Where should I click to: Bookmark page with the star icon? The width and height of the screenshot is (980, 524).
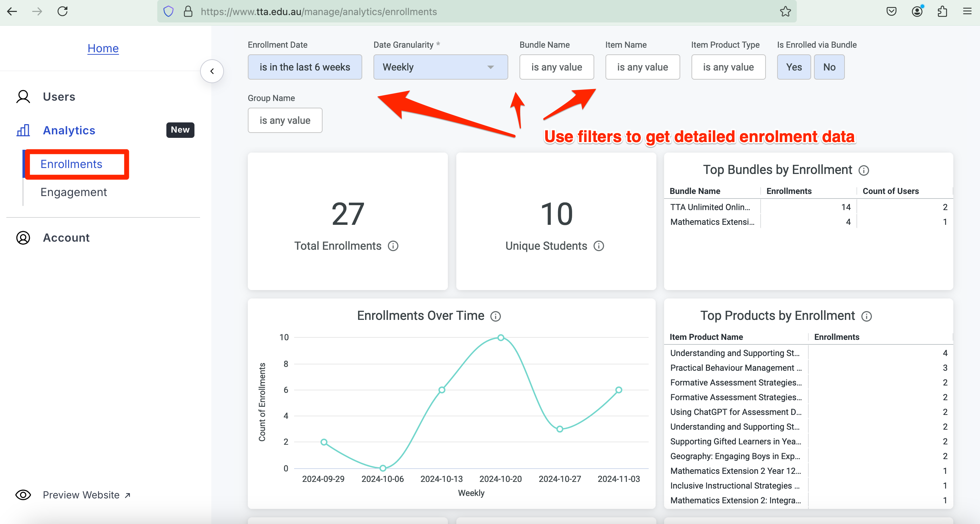pyautogui.click(x=785, y=12)
